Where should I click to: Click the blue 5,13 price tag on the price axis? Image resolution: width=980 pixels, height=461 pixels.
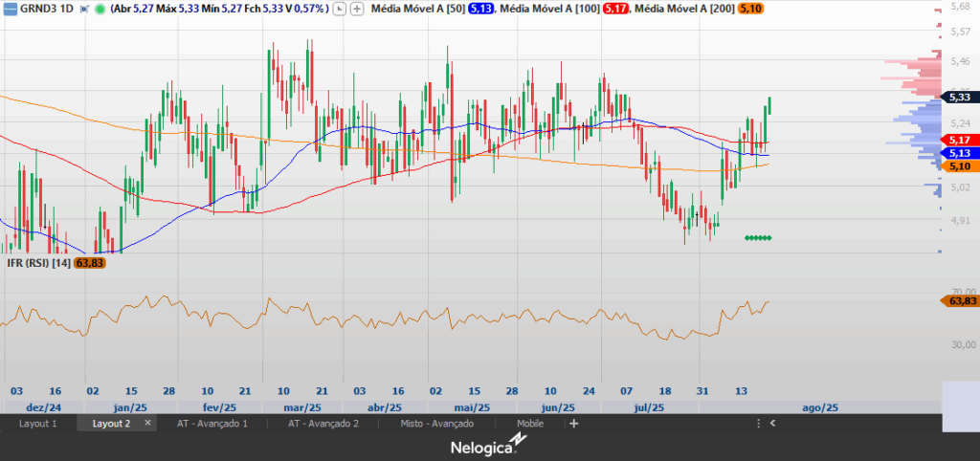[959, 153]
